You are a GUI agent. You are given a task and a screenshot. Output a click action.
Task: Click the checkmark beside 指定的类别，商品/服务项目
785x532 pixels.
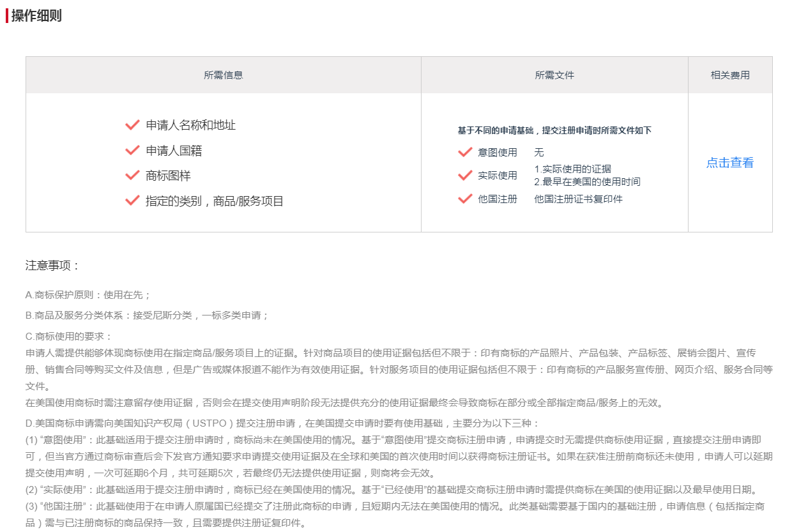[132, 201]
